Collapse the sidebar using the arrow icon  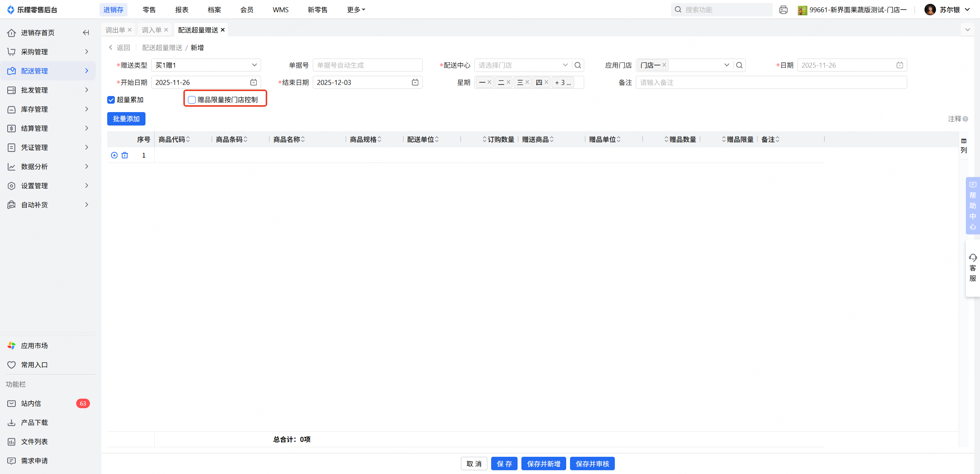pyautogui.click(x=86, y=33)
